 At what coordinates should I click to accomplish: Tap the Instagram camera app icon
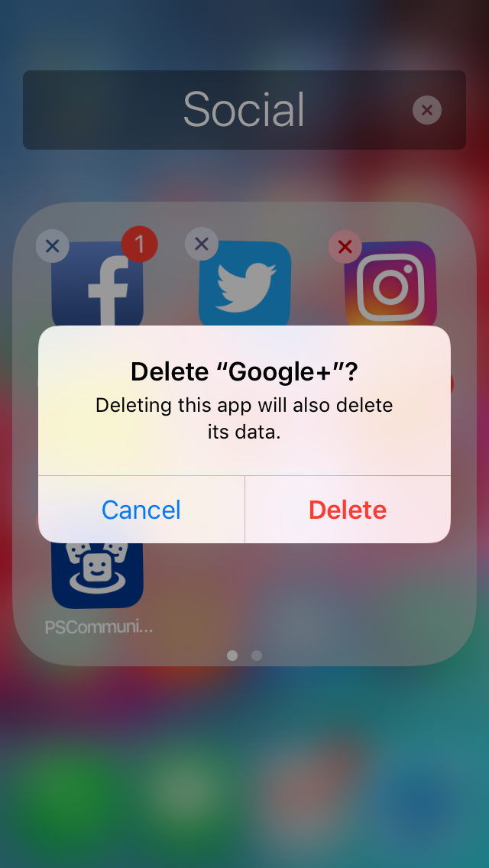pyautogui.click(x=390, y=283)
